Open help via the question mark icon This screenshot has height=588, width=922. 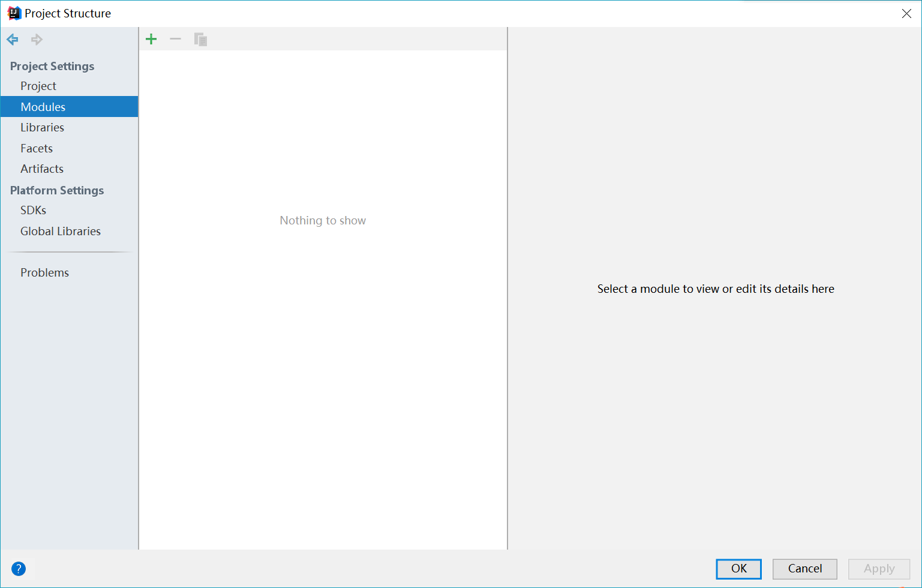[19, 568]
